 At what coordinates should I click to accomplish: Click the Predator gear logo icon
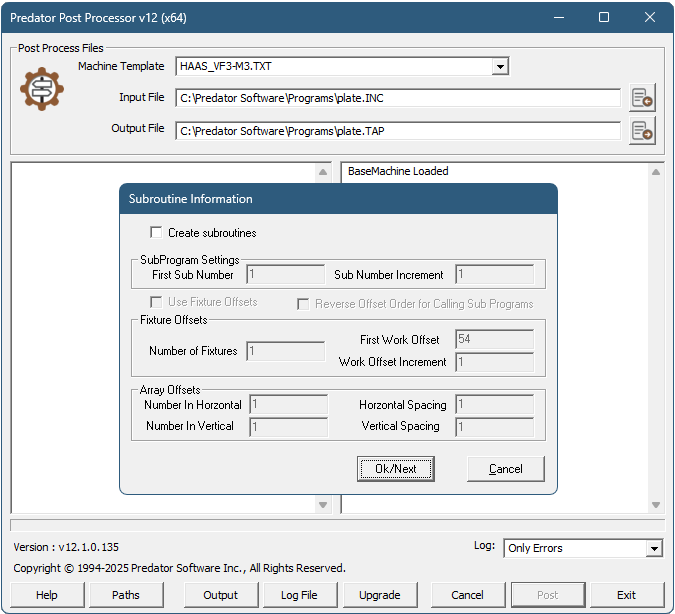click(x=42, y=89)
